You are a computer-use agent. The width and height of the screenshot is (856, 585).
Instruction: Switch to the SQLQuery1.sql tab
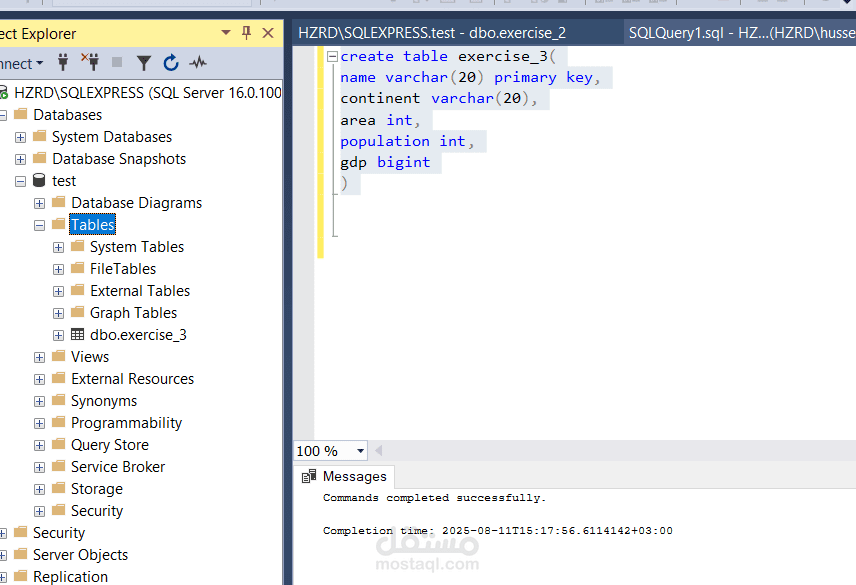(x=740, y=33)
